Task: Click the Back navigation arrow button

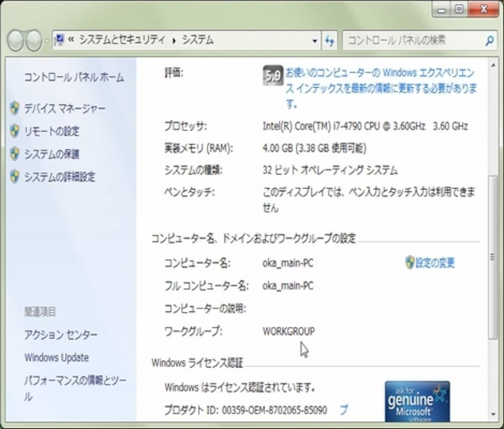Action: click(x=16, y=41)
